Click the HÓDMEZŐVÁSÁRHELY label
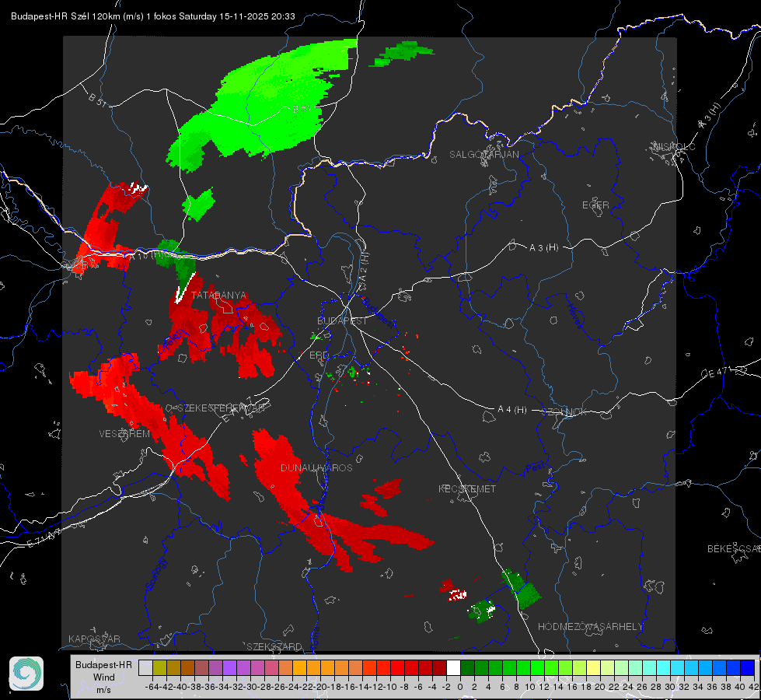Screen dimensions: 761x700 (590, 627)
